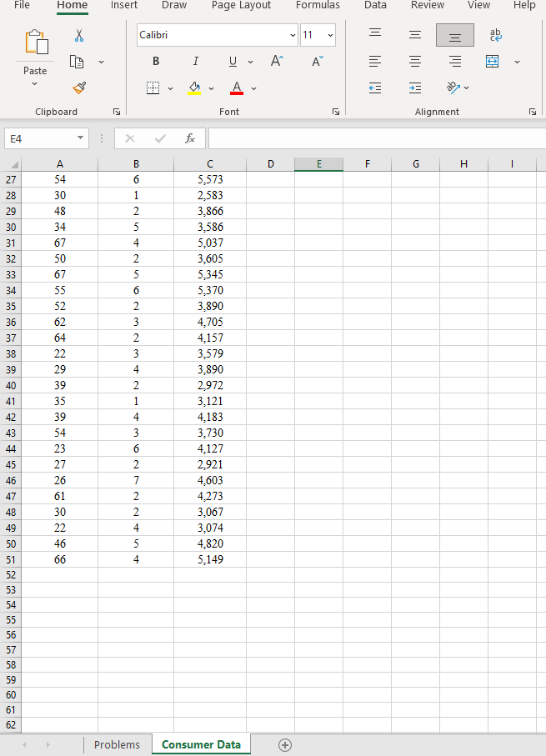The image size is (546, 756).
Task: Expand font color palette arrow
Action: click(x=253, y=88)
